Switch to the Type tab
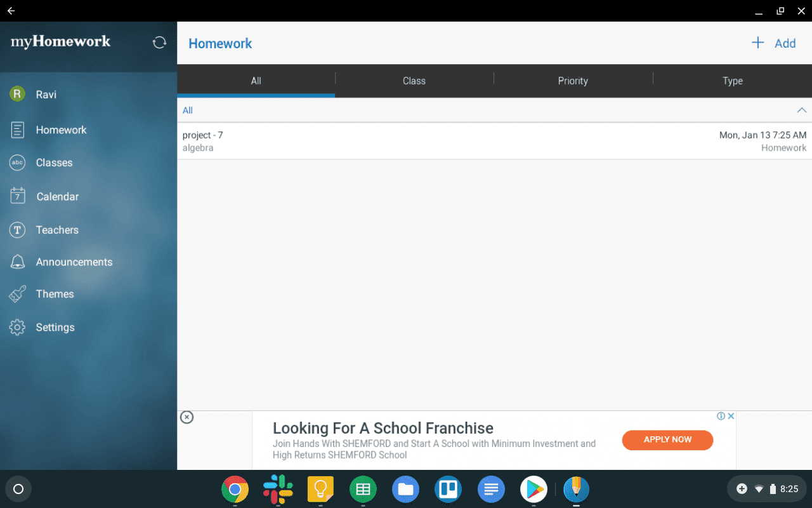The image size is (812, 508). 732,81
